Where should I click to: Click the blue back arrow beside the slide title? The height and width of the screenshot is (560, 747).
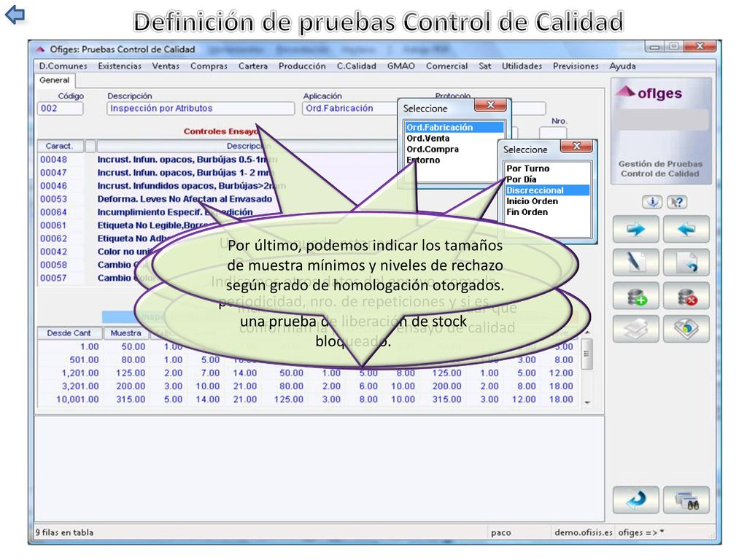(x=15, y=15)
